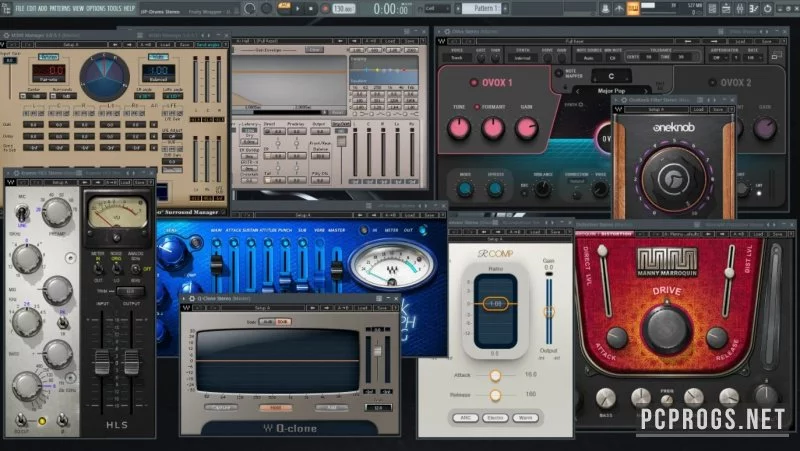This screenshot has height=451, width=800.
Task: Click the HLS VU meter
Action: (116, 213)
